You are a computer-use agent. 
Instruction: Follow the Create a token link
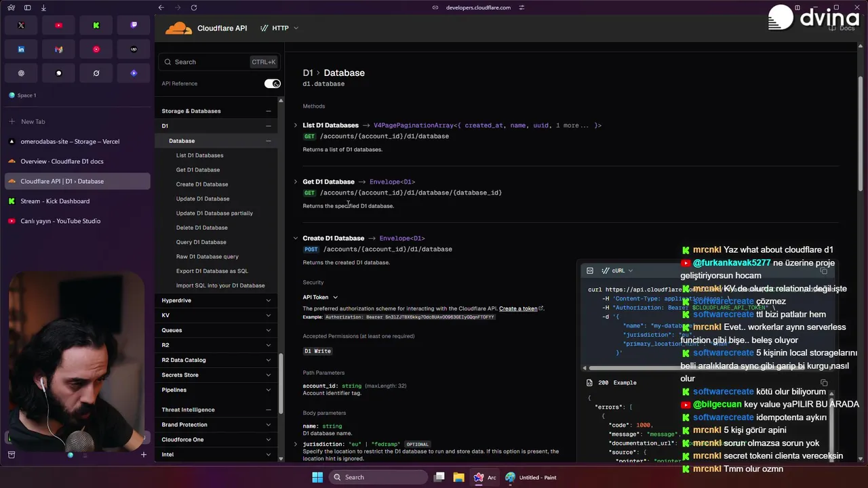click(x=518, y=308)
